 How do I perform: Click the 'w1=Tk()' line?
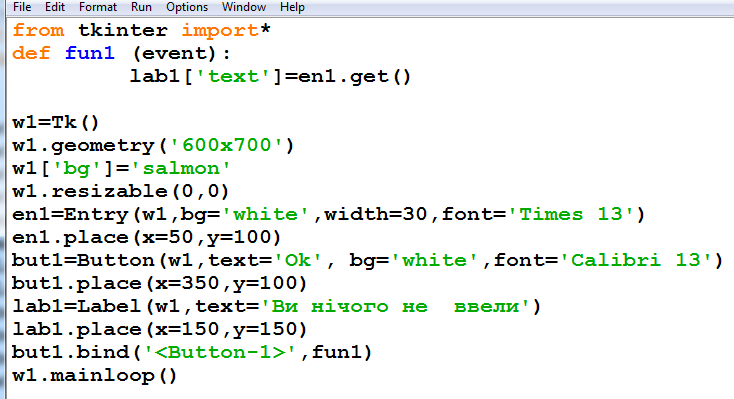[x=56, y=123]
